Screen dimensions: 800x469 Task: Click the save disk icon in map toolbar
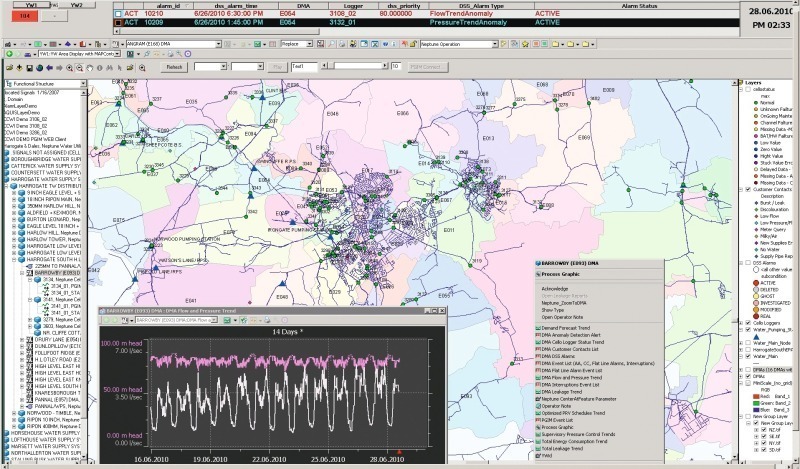(30, 67)
